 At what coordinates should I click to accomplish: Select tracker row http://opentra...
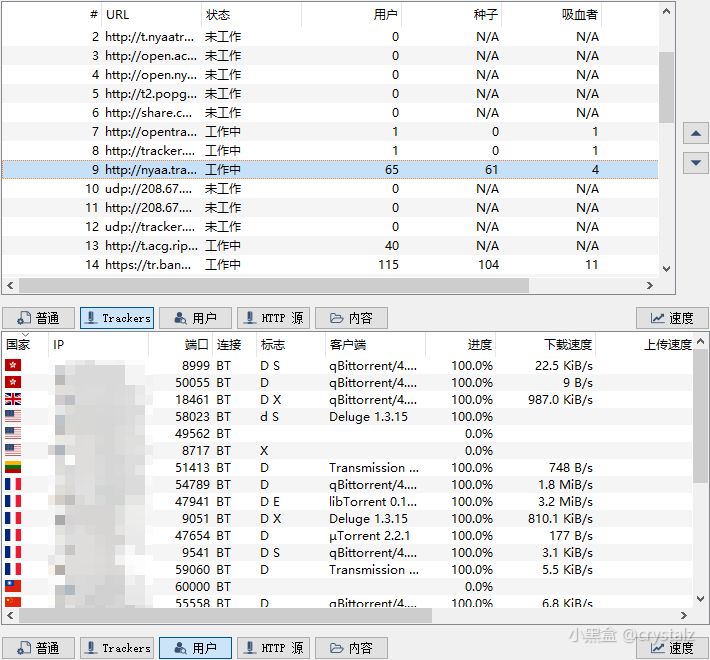[x=330, y=132]
